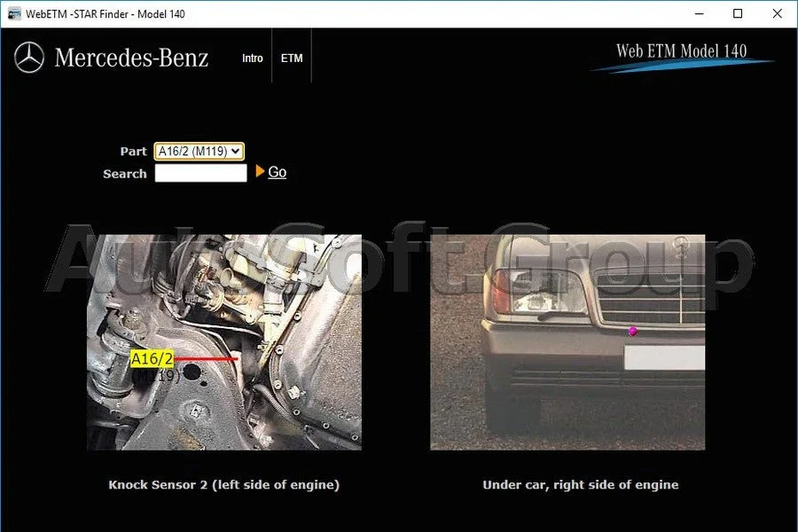Close the WebETM STAR Finder window
798x532 pixels.
pos(778,14)
